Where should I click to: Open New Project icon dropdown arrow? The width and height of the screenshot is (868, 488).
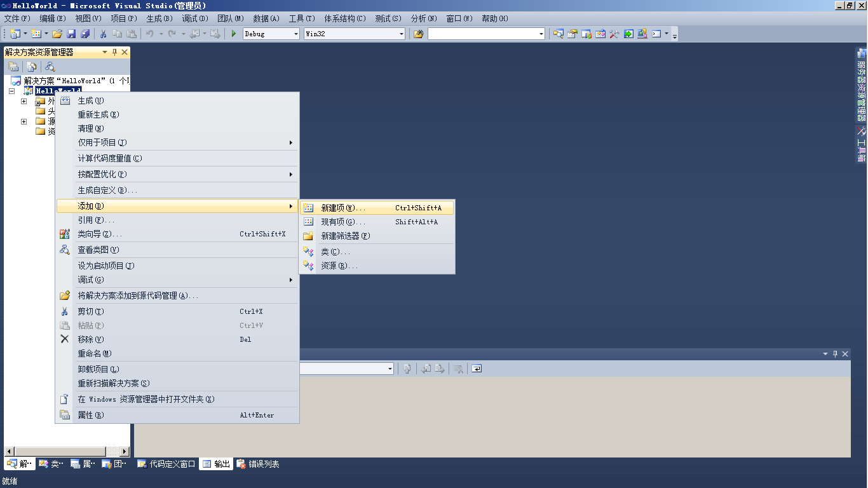pyautogui.click(x=25, y=34)
